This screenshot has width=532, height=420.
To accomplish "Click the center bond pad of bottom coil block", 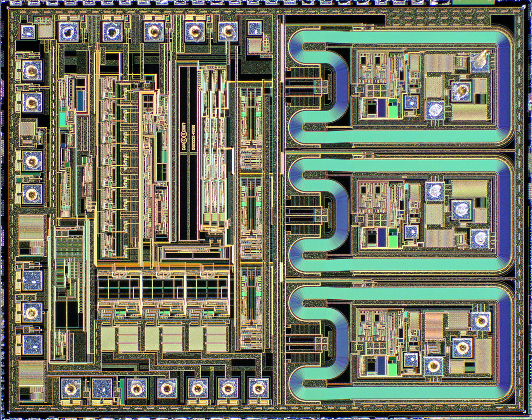I will pyautogui.click(x=461, y=348).
